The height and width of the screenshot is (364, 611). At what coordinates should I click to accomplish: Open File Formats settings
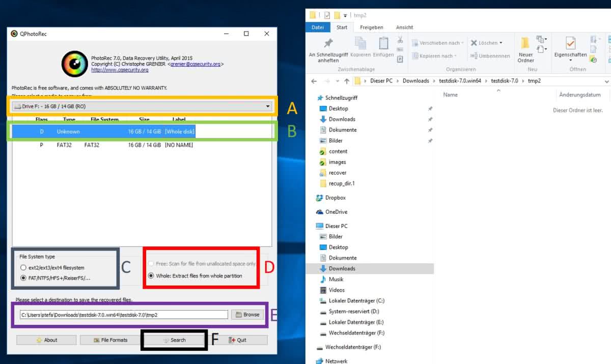(x=110, y=340)
